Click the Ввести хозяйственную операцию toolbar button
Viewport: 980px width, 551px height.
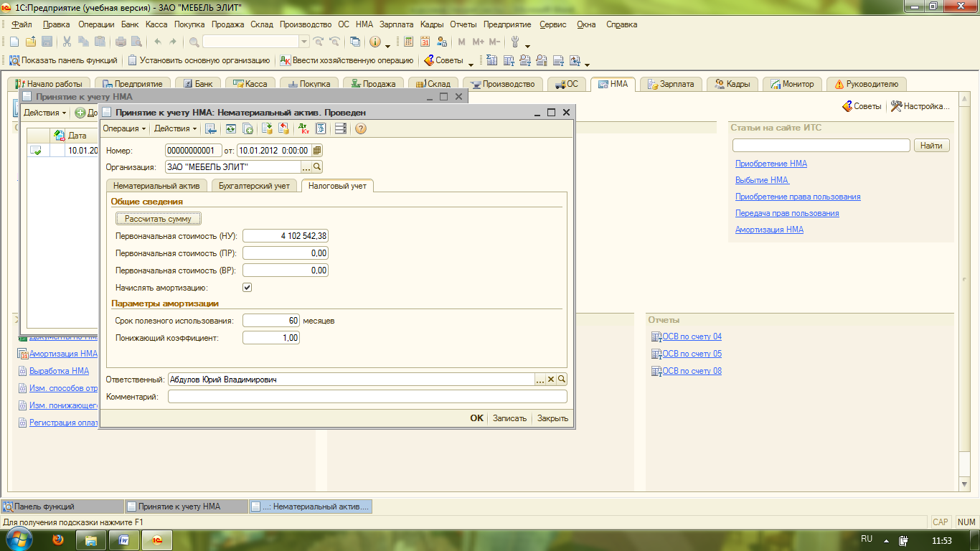(347, 60)
